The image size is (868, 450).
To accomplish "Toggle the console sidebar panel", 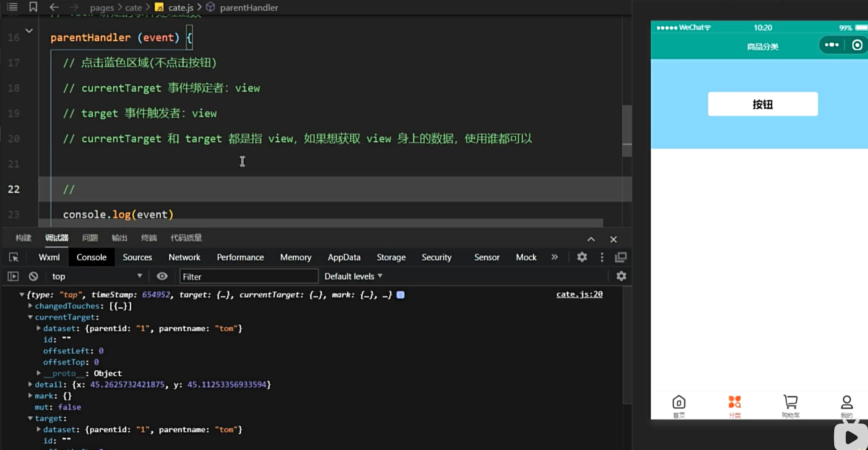I will pyautogui.click(x=13, y=276).
